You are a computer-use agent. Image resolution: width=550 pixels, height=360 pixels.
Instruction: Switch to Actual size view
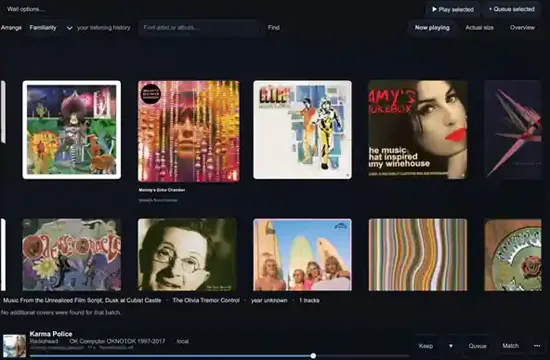click(x=479, y=28)
